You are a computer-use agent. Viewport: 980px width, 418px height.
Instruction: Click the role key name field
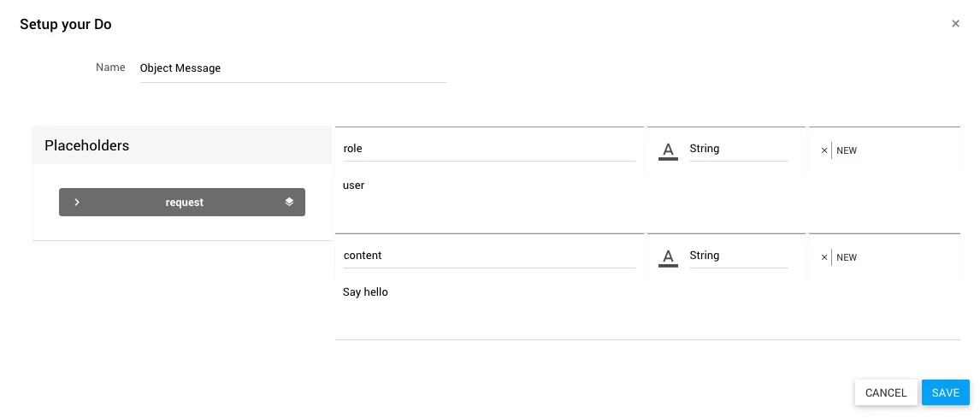tap(488, 149)
